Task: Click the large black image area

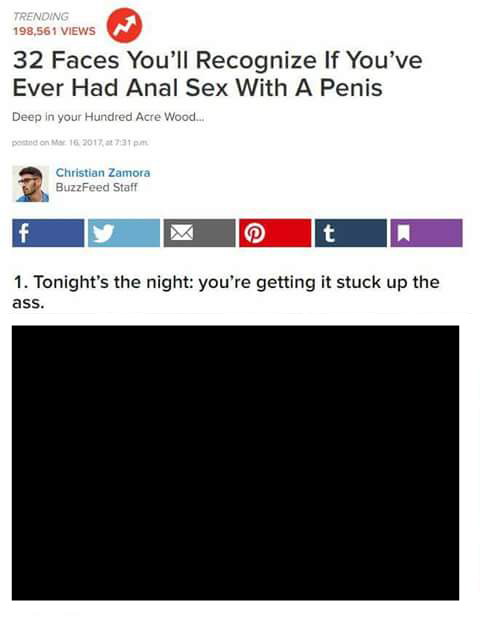Action: [x=235, y=463]
